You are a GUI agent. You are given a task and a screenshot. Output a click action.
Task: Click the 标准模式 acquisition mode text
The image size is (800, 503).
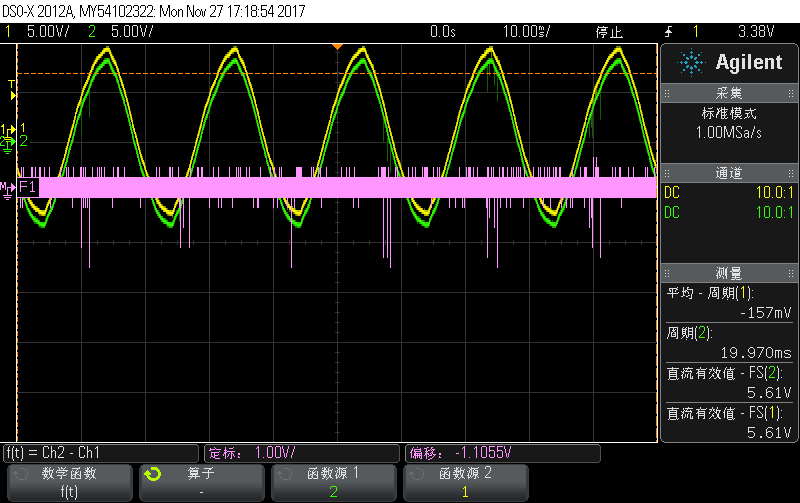click(729, 113)
